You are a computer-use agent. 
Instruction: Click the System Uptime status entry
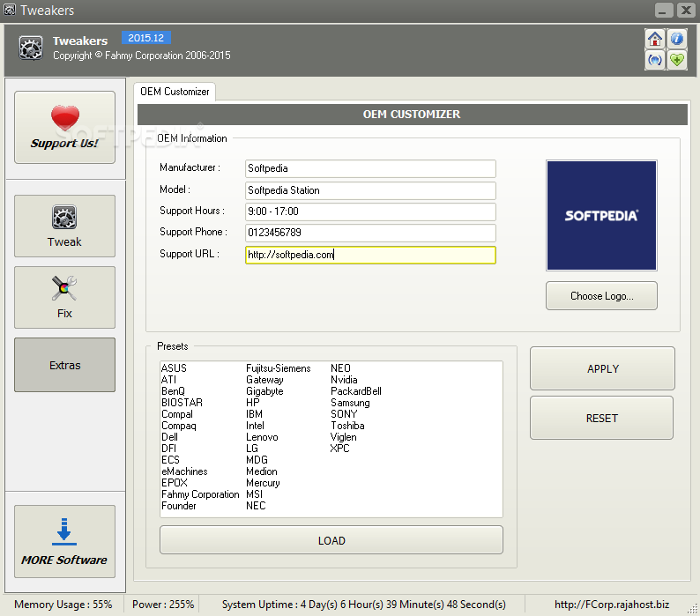(364, 605)
